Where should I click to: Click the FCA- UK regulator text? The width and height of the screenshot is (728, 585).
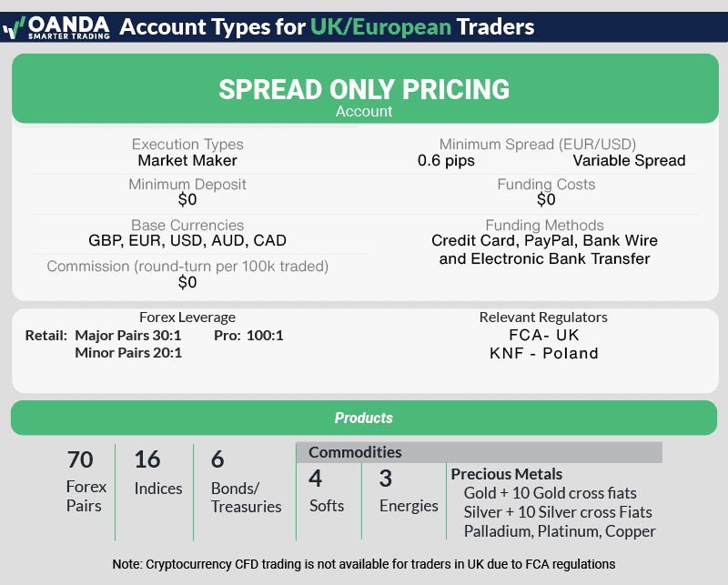543,335
